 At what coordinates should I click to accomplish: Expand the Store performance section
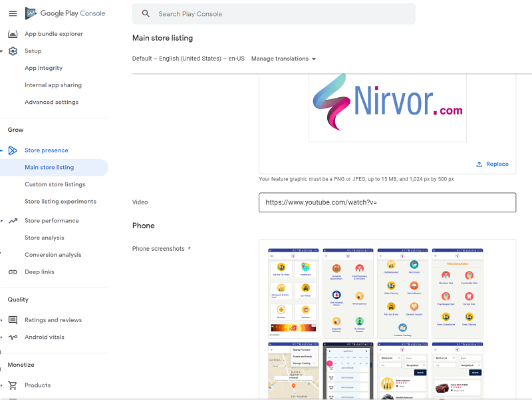pos(2,221)
